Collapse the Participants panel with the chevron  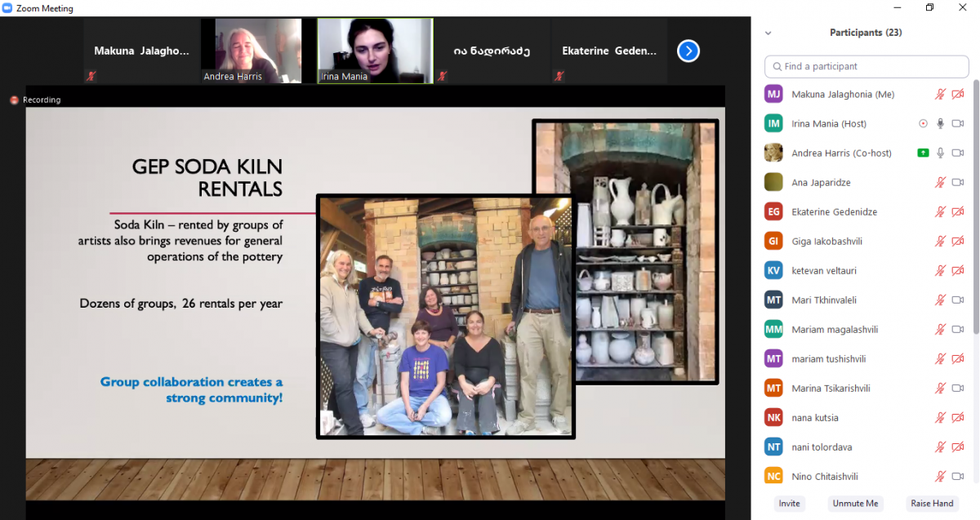coord(768,33)
